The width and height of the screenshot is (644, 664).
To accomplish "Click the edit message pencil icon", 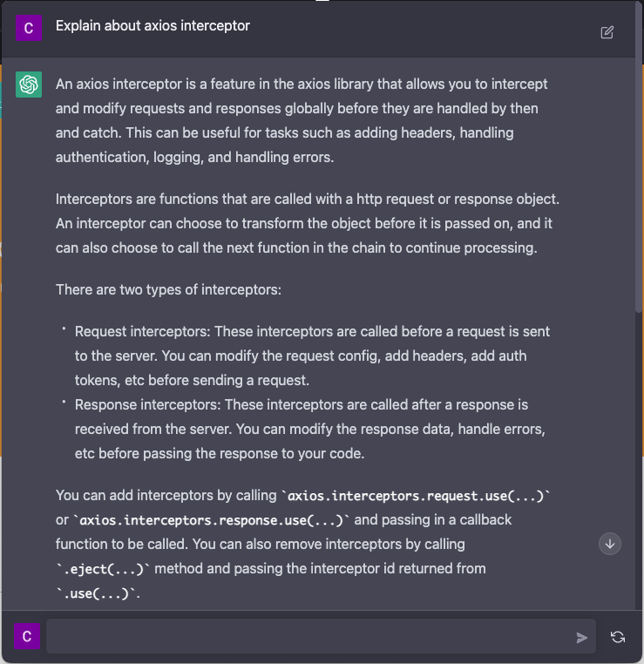I will [607, 32].
